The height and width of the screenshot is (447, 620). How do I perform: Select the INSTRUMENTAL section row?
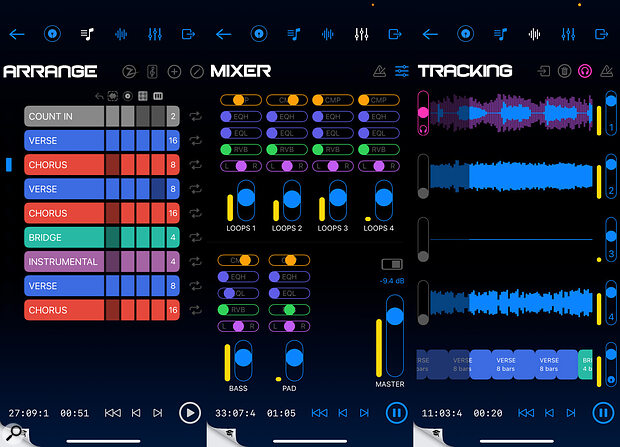pyautogui.click(x=102, y=261)
